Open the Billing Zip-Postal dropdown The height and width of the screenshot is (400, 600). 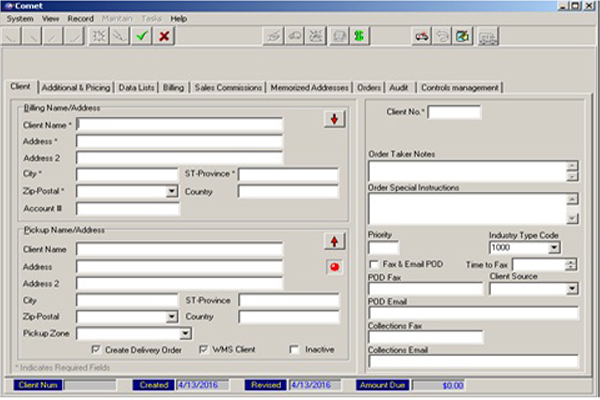tap(172, 191)
